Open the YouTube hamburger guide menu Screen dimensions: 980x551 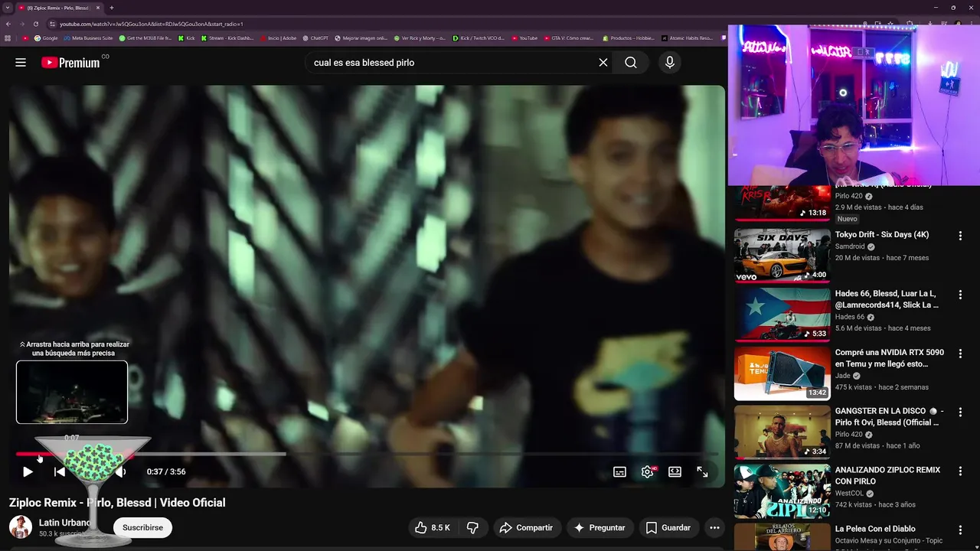pos(21,63)
